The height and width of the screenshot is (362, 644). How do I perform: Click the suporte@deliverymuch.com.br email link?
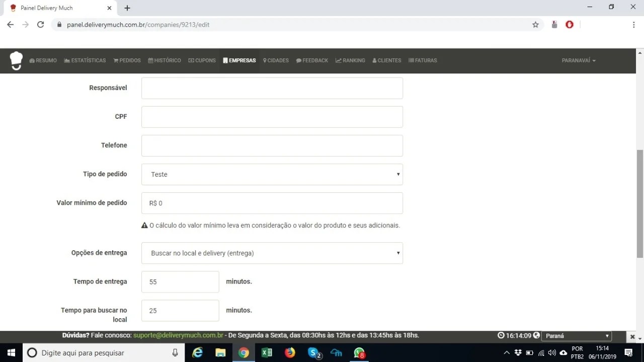[178, 335]
